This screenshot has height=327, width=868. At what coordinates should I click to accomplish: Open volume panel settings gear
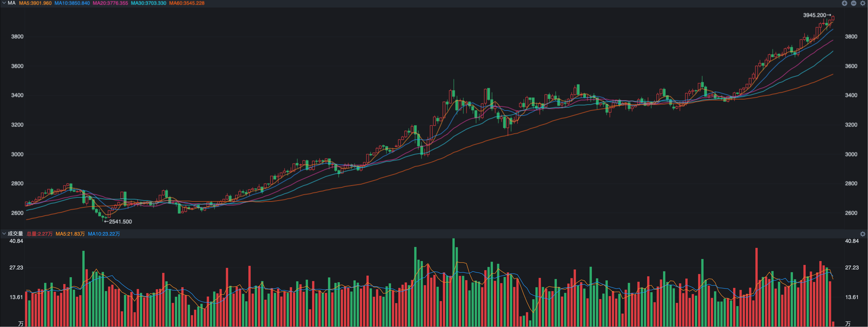(x=863, y=234)
